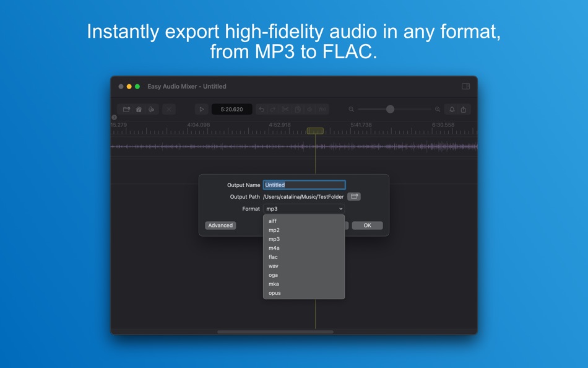Click the 4:52.918 ruler time label
This screenshot has height=368, width=588.
pos(280,125)
